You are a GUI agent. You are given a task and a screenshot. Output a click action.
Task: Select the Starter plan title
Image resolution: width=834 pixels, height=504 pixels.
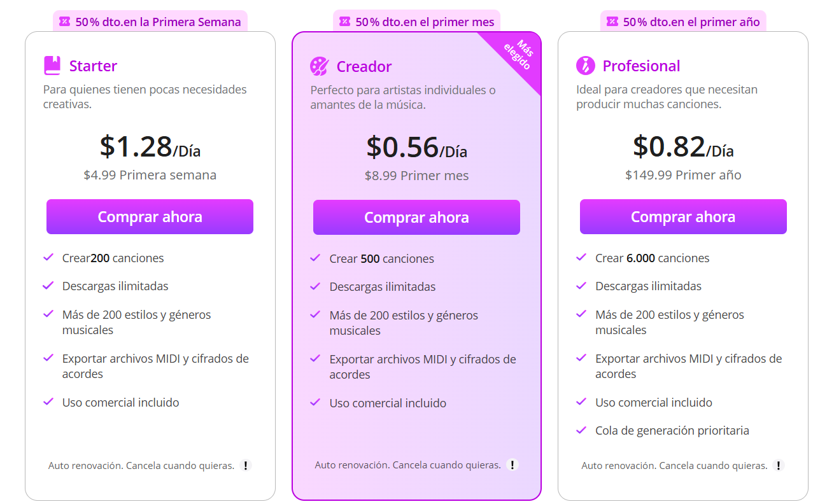tap(93, 66)
